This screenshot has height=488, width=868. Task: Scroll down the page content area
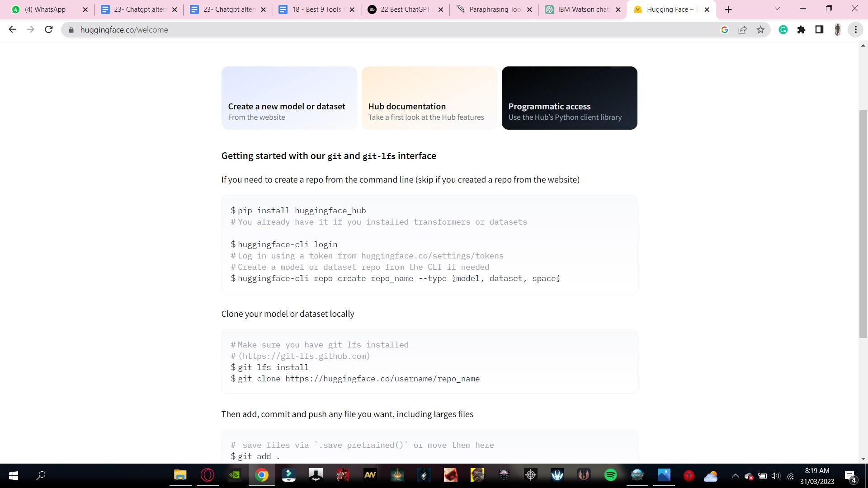863,460
